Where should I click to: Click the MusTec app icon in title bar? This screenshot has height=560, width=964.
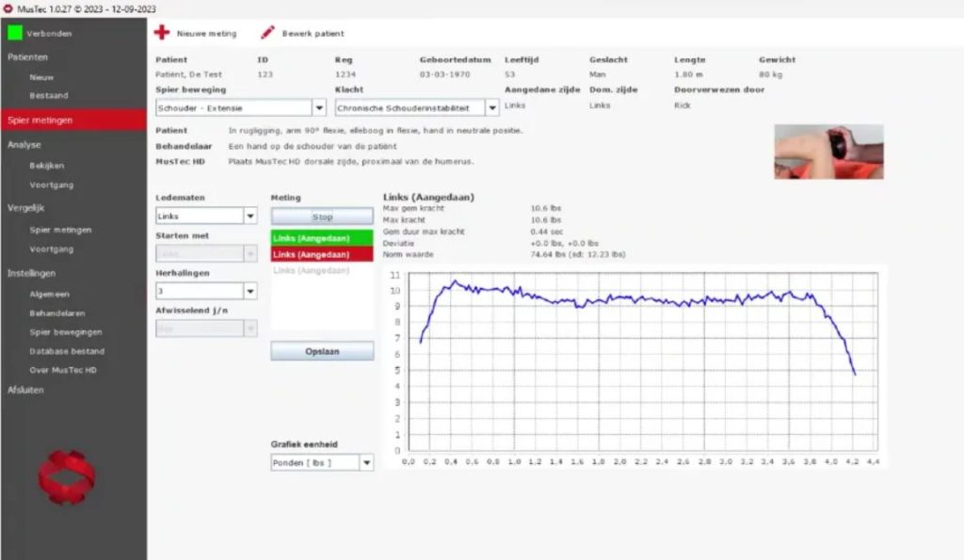click(x=8, y=8)
